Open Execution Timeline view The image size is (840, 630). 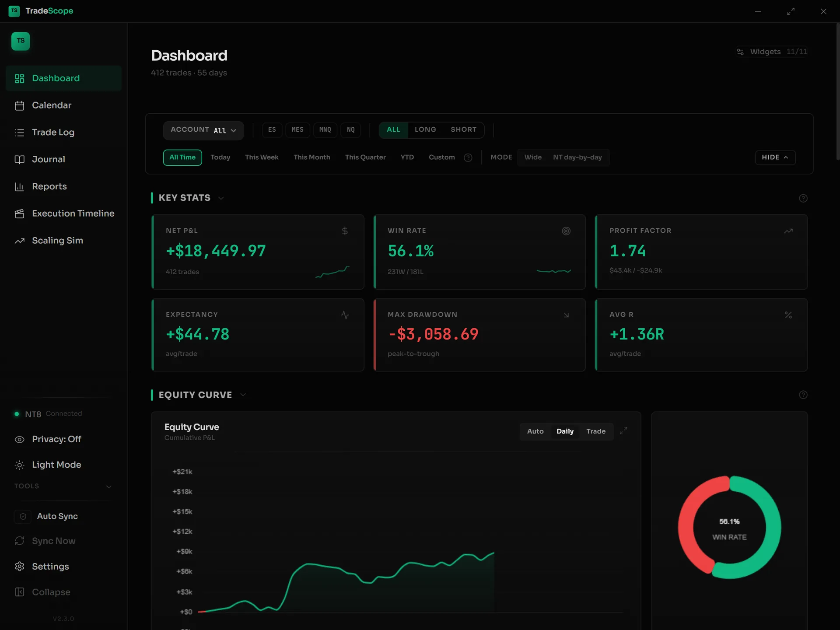63,213
